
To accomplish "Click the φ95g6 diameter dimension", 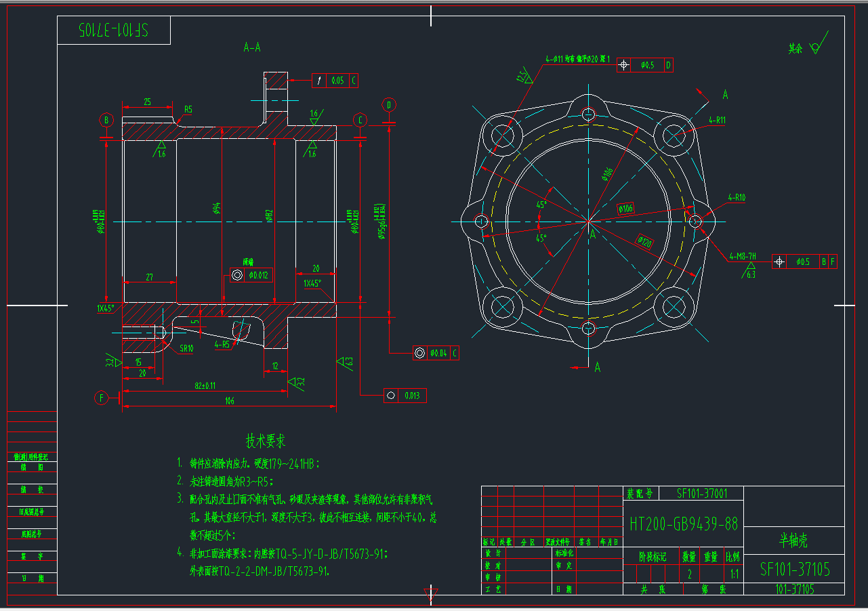I will (x=381, y=222).
